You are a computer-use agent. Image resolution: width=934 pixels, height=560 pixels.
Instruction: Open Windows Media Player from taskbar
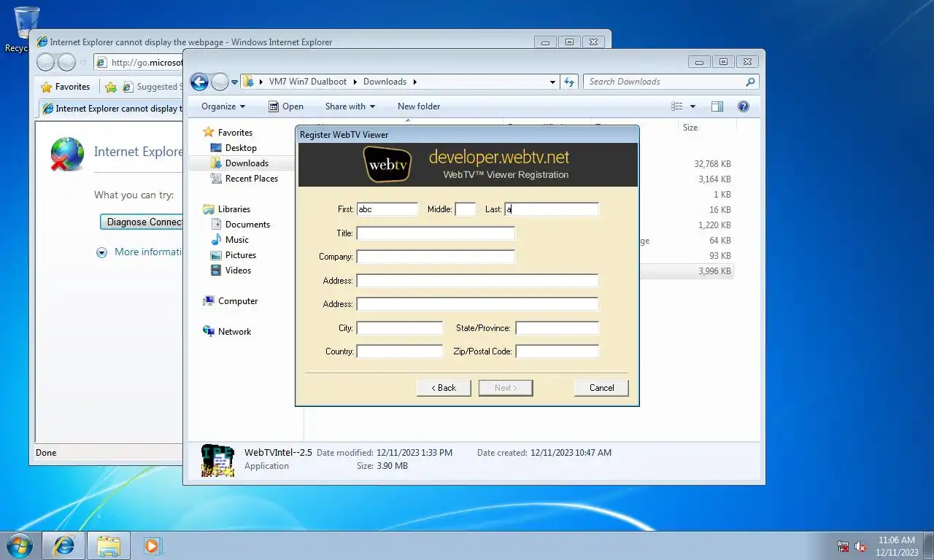(153, 545)
